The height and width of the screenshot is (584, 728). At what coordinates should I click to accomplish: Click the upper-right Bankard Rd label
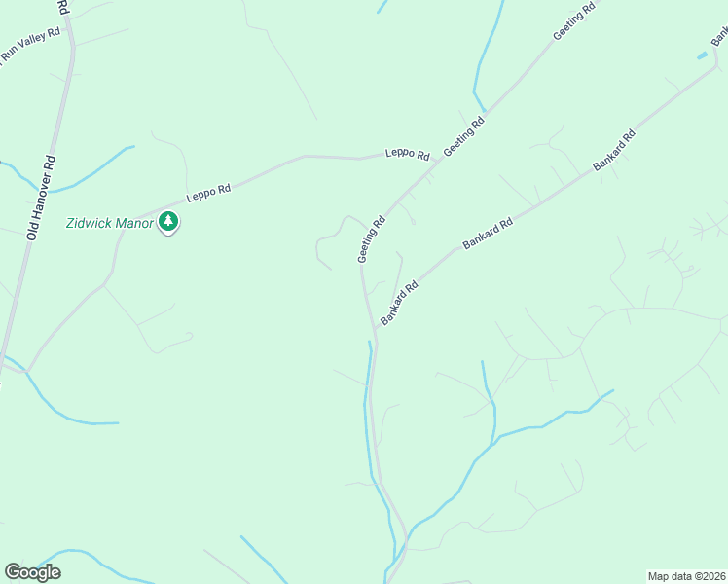click(x=614, y=150)
